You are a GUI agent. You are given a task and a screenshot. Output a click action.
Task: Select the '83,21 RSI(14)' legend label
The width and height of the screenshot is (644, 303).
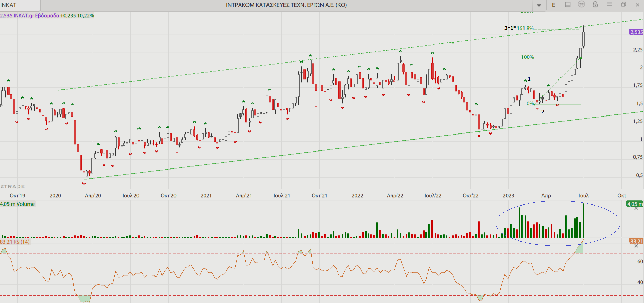tap(15, 242)
